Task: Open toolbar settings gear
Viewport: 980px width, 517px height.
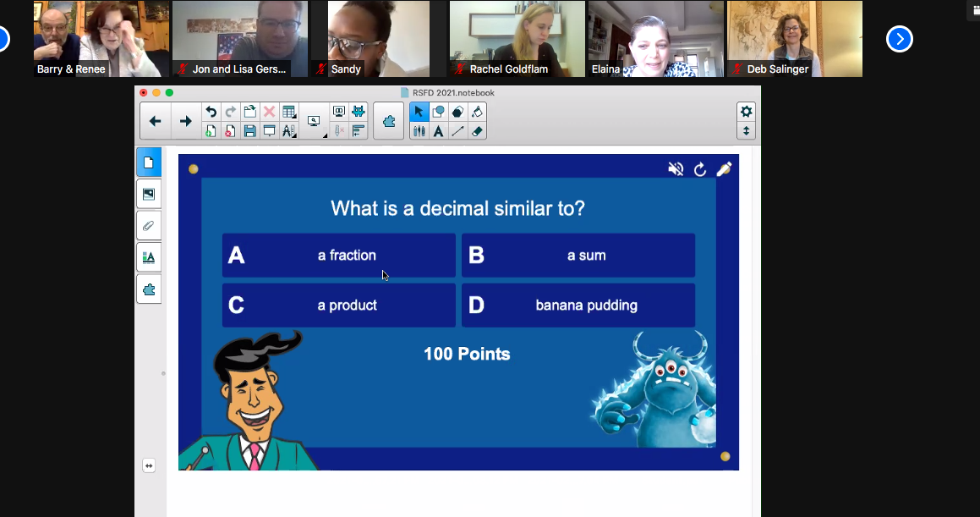Action: click(x=747, y=112)
